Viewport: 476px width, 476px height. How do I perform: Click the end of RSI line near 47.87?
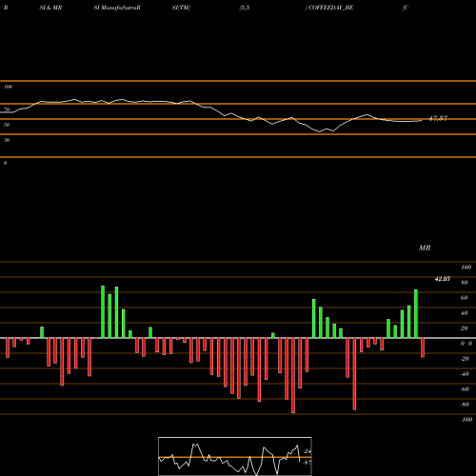pos(422,120)
